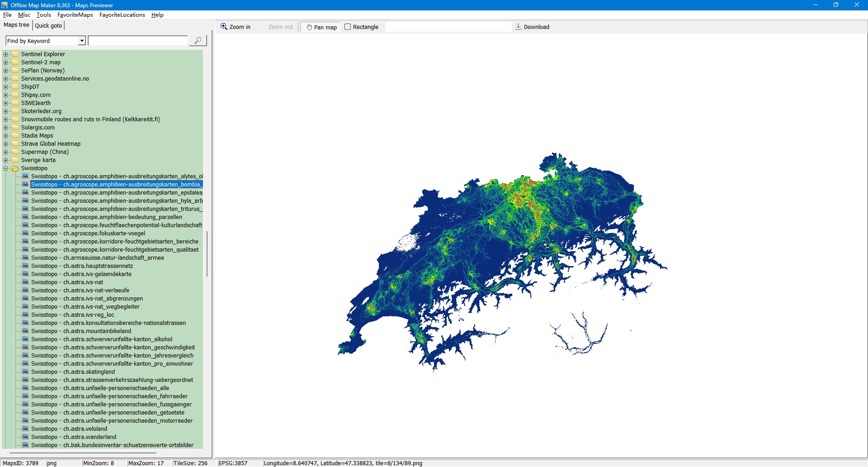This screenshot has width=868, height=467.
Task: Click the Swisstopo open folder icon
Action: [x=15, y=168]
